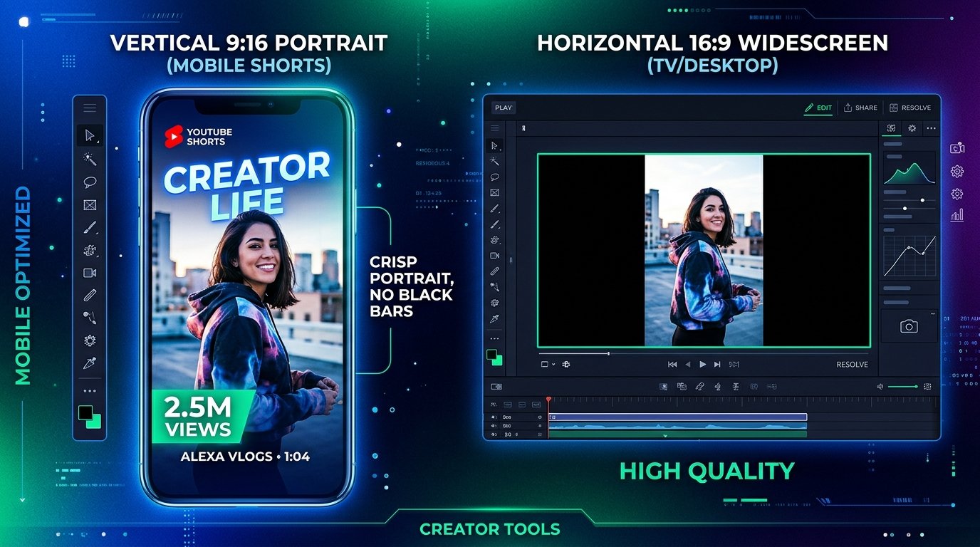Click the curves graph in right panel

click(909, 256)
